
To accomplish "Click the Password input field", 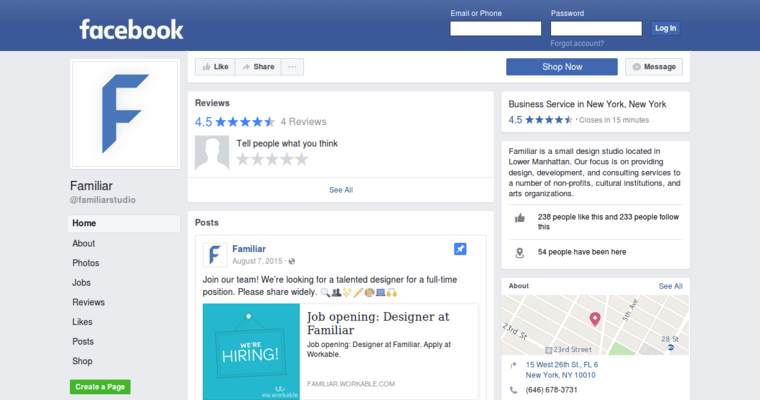I will pos(595,29).
